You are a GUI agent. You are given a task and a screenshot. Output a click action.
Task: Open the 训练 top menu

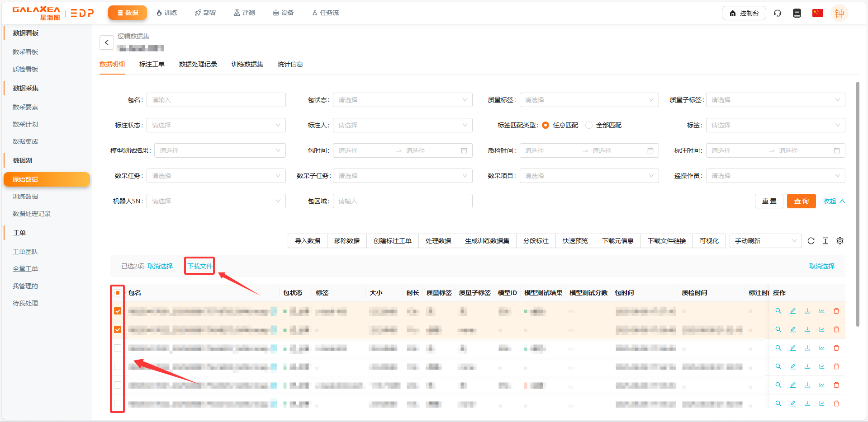[x=166, y=13]
